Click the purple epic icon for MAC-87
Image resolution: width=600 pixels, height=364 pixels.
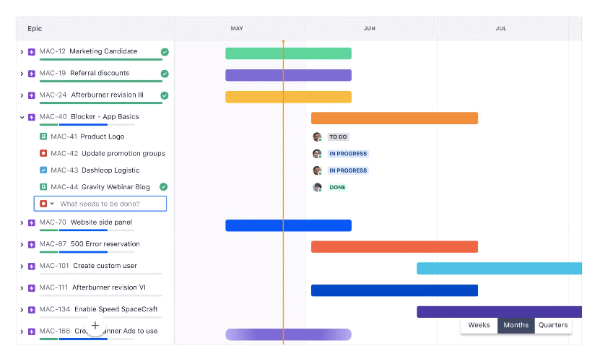click(x=32, y=245)
